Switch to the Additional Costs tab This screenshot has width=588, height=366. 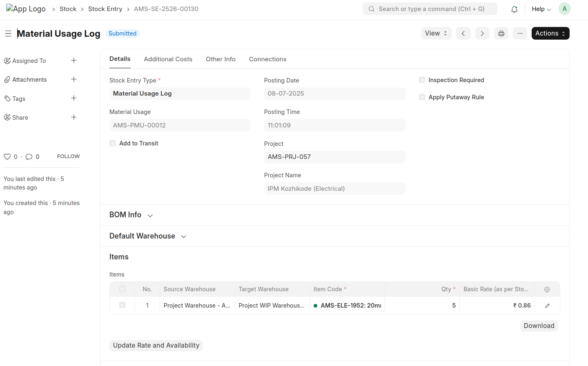coord(168,59)
